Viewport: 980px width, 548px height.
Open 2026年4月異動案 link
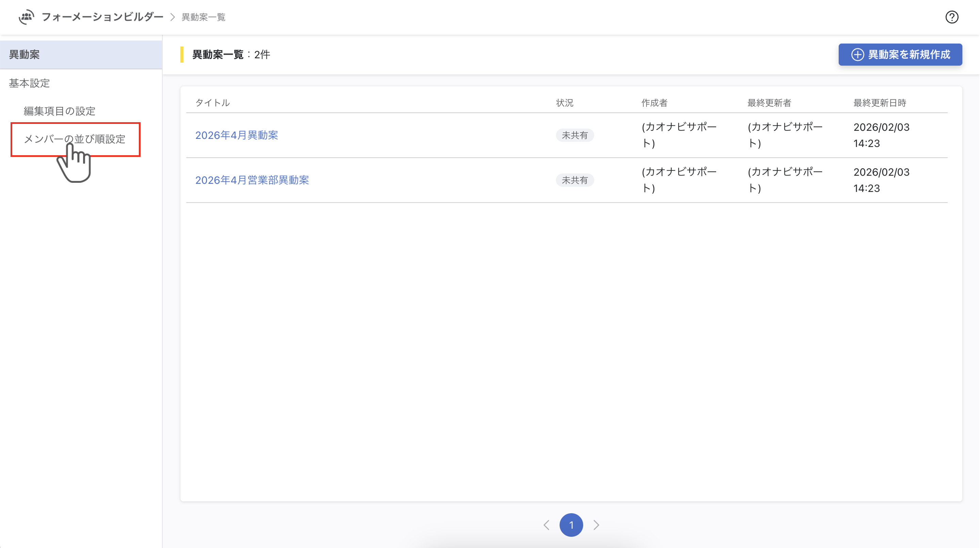[x=236, y=135]
